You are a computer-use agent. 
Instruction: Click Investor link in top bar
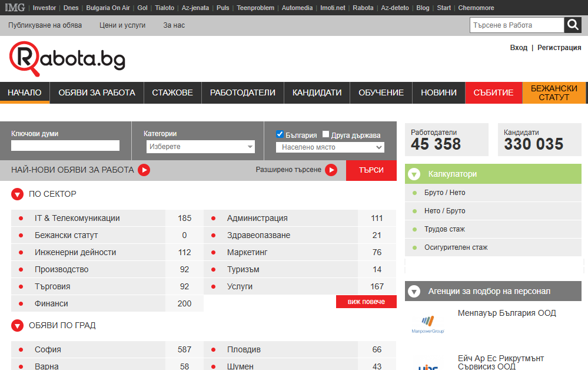pyautogui.click(x=44, y=8)
